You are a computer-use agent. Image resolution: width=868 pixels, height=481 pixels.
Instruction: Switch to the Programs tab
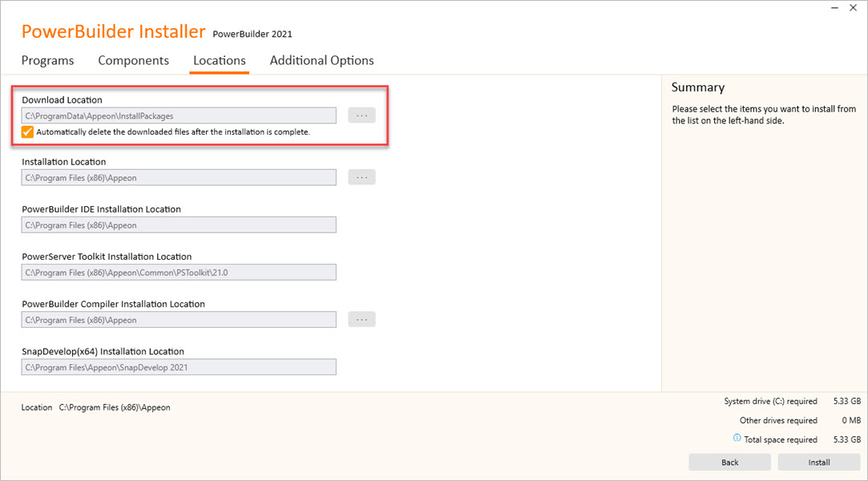click(47, 60)
